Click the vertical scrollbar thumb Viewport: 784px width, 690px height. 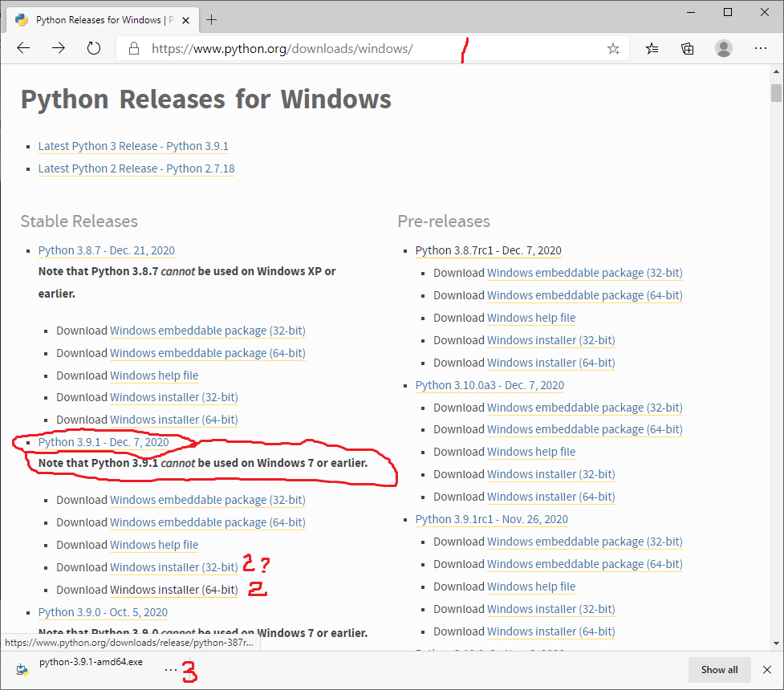pos(776,93)
